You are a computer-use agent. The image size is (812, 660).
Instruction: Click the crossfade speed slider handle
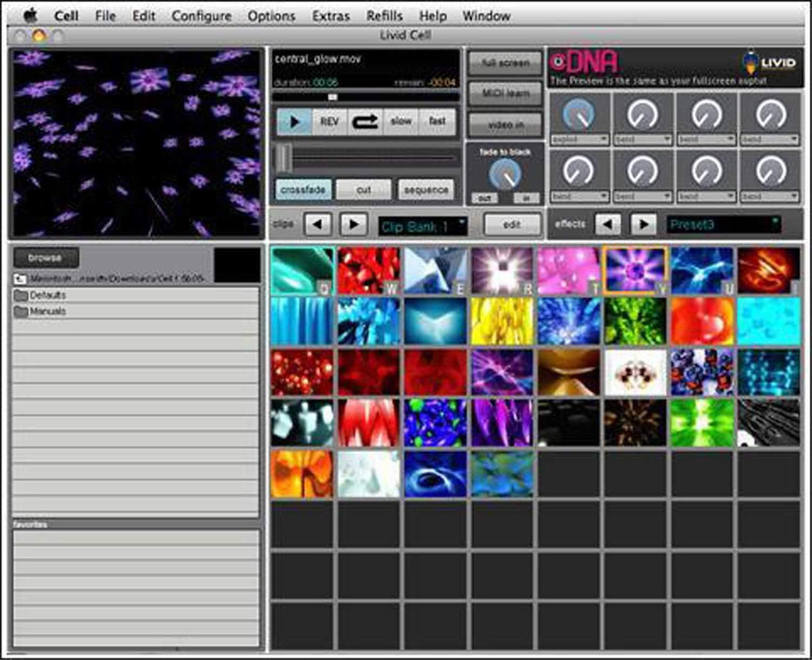tap(284, 159)
